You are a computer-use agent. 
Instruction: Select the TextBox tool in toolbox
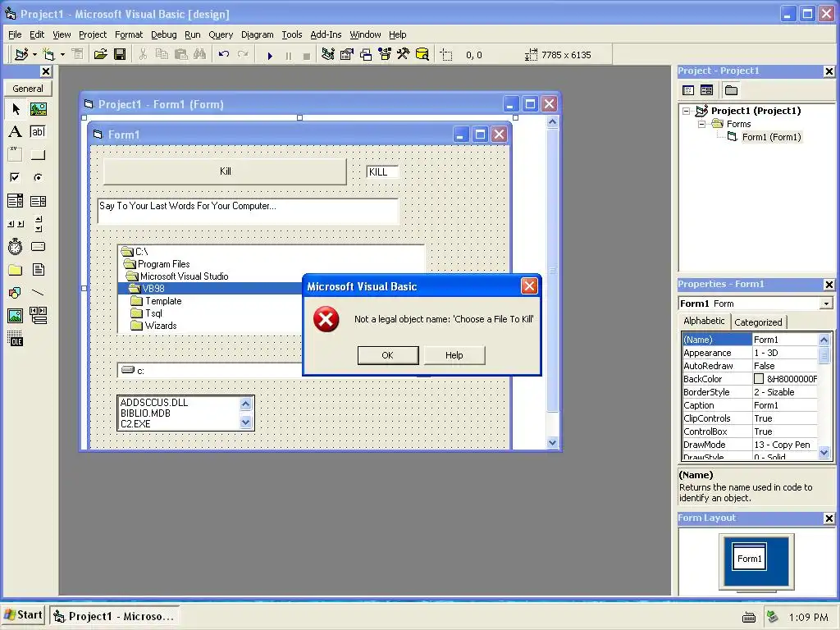pyautogui.click(x=38, y=132)
